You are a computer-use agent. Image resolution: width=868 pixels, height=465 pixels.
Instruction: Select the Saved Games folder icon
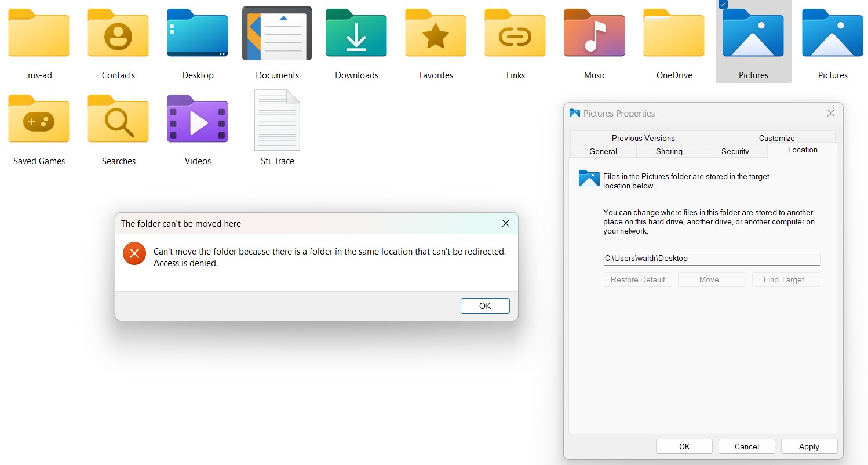[39, 119]
